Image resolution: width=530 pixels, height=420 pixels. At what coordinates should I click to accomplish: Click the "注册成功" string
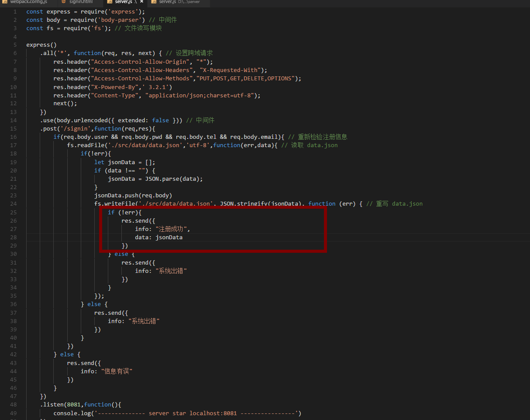[x=171, y=229]
